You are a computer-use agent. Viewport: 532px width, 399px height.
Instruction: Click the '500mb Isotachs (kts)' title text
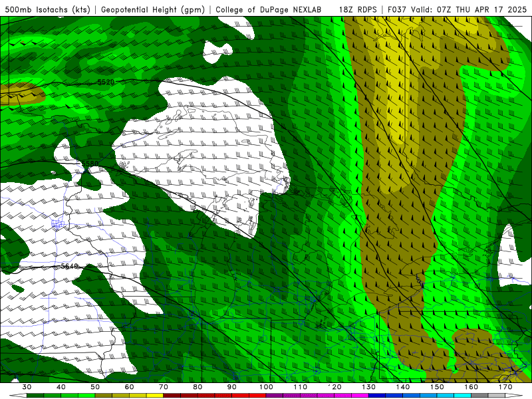pos(47,9)
